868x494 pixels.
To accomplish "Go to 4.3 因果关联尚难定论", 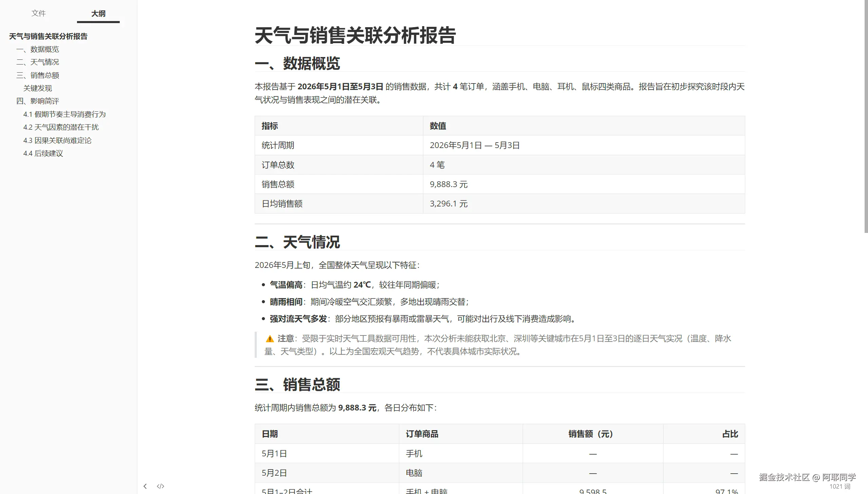I will click(x=57, y=141).
